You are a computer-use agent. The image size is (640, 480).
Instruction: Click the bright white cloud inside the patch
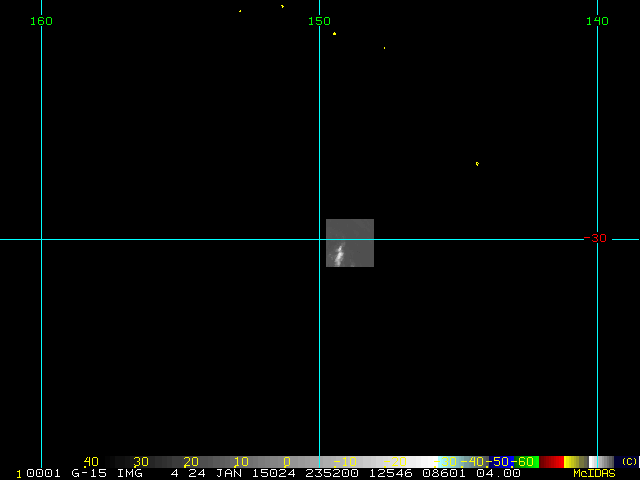(x=341, y=254)
